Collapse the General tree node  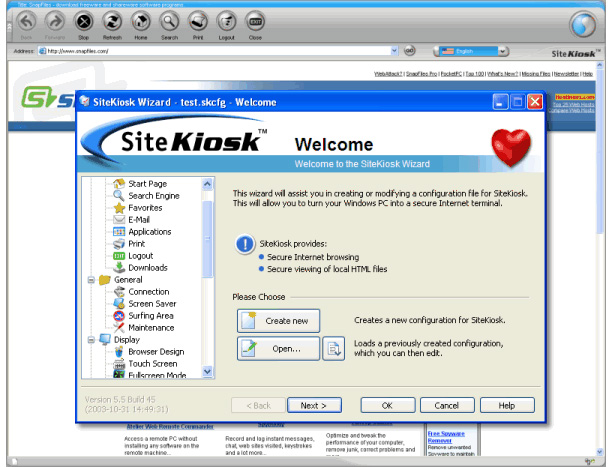tap(91, 280)
